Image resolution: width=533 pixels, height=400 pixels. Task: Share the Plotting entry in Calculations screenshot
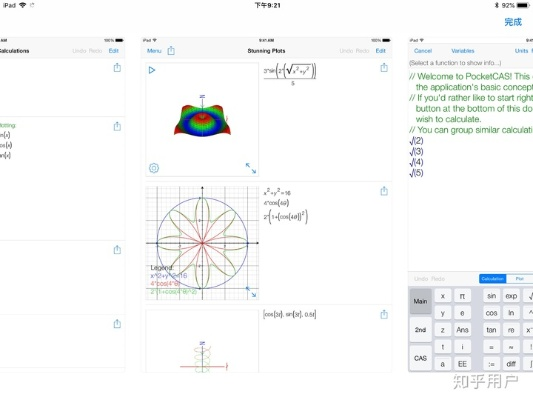pyautogui.click(x=117, y=126)
